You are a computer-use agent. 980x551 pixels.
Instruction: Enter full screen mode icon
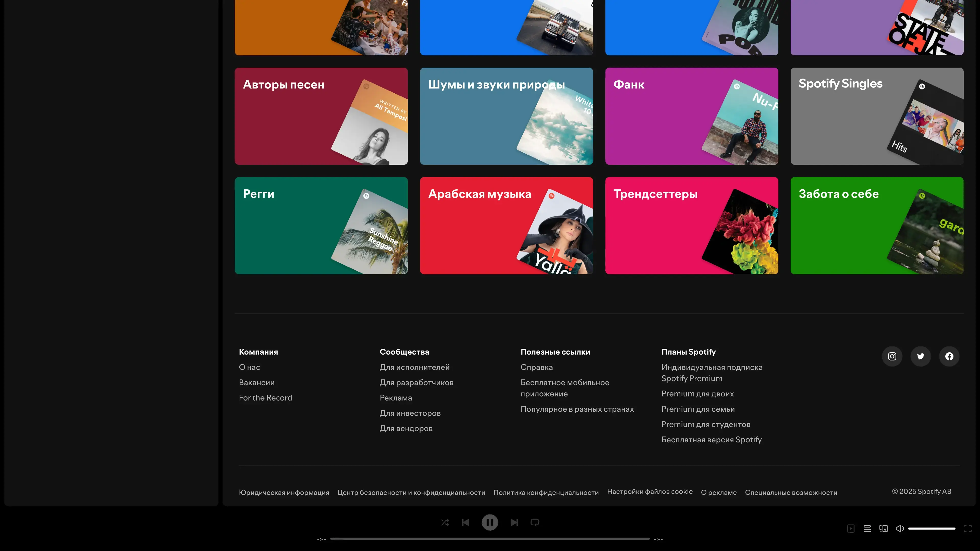click(967, 529)
